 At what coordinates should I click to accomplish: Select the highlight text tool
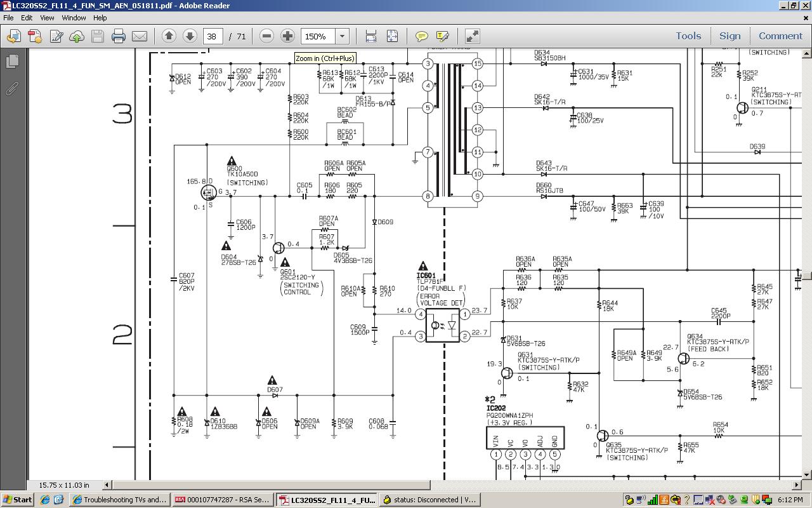coord(442,36)
